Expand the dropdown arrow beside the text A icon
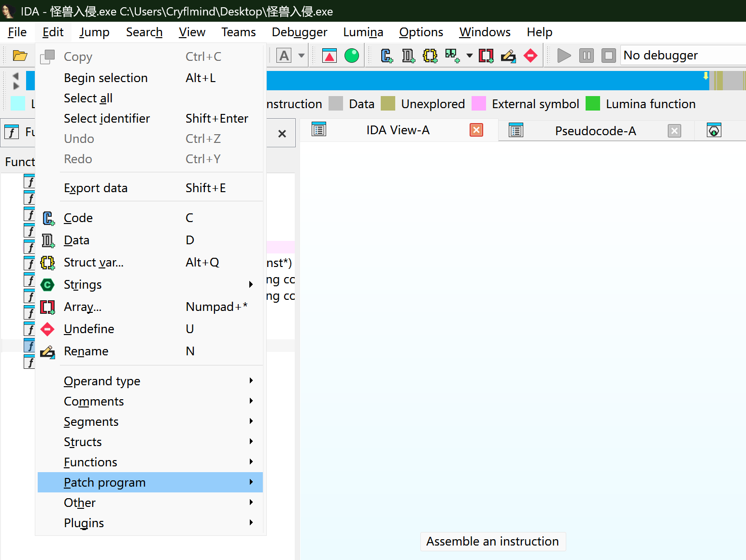This screenshot has width=746, height=560. [301, 56]
